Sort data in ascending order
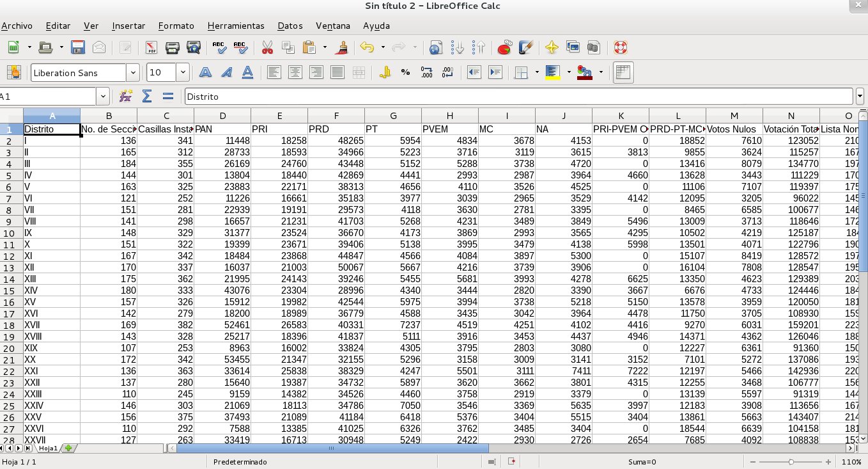This screenshot has width=868, height=469. (x=458, y=47)
